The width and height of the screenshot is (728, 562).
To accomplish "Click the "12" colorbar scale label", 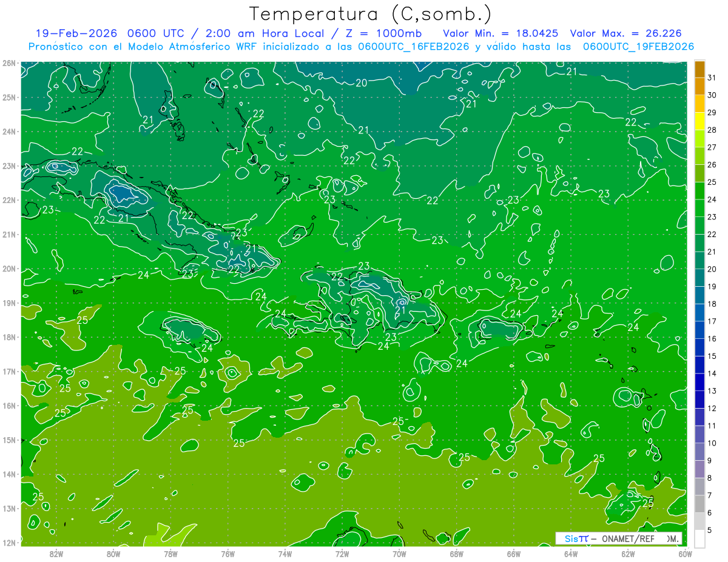I will [712, 408].
